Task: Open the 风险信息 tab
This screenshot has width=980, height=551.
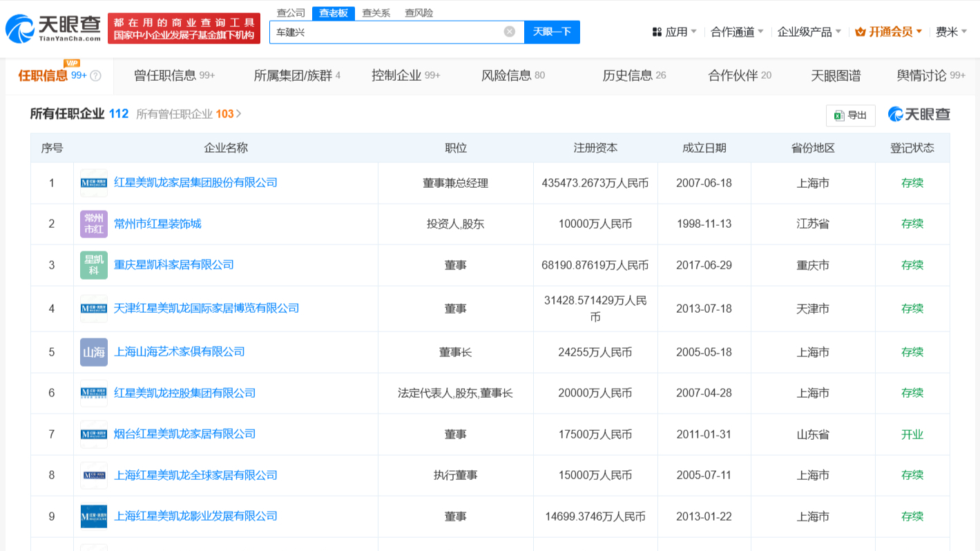Action: tap(513, 75)
